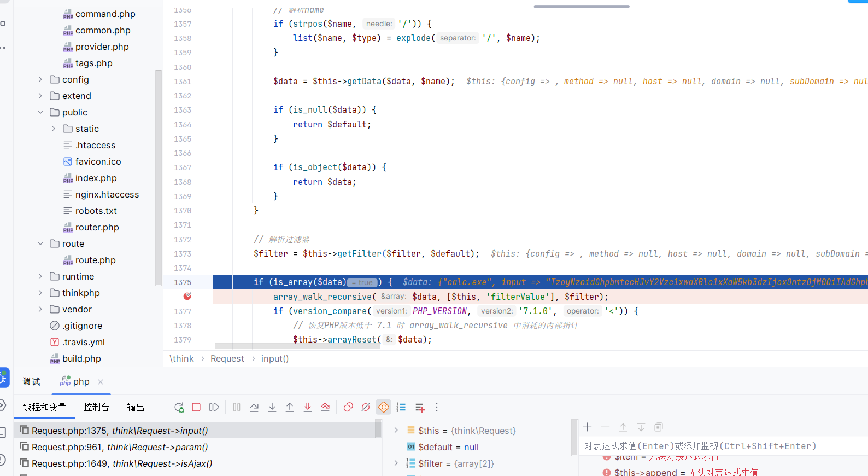Expand the config folder
The width and height of the screenshot is (868, 476).
tap(40, 79)
